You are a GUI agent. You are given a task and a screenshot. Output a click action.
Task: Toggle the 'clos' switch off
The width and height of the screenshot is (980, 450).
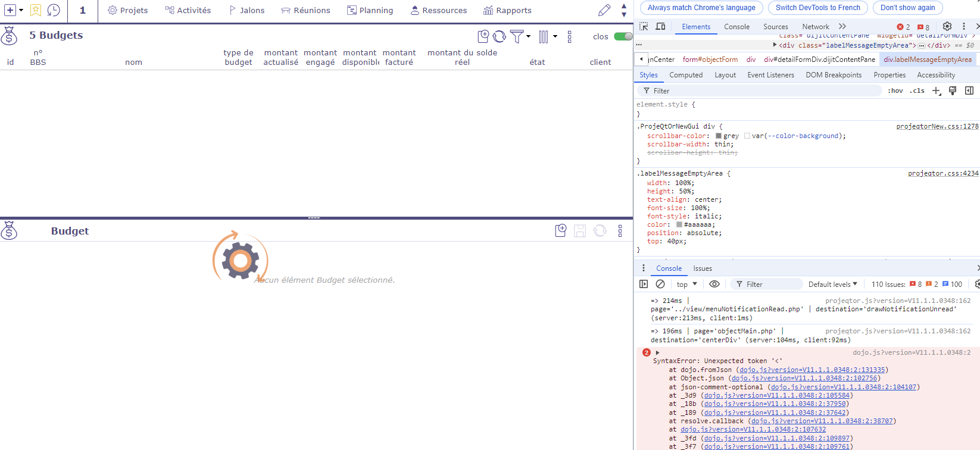[x=623, y=36]
